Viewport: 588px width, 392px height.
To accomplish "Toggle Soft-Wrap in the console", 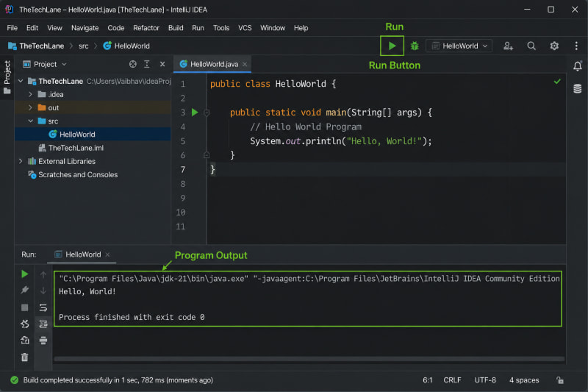I will tap(43, 307).
